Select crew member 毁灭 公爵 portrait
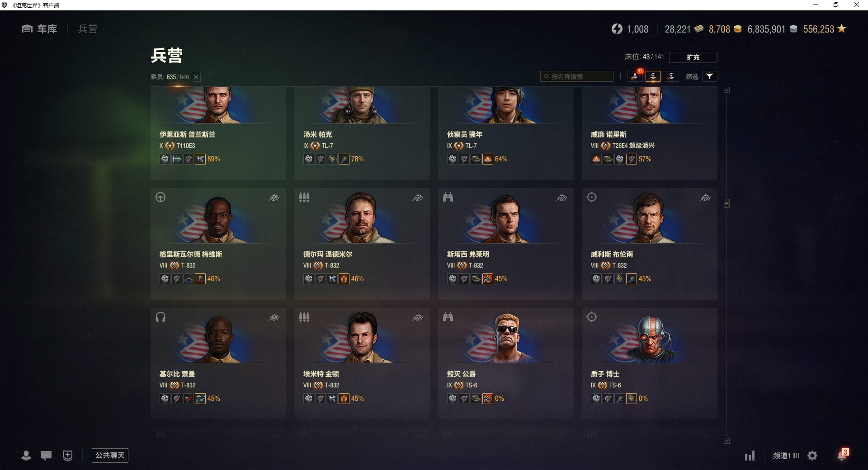 tap(505, 337)
